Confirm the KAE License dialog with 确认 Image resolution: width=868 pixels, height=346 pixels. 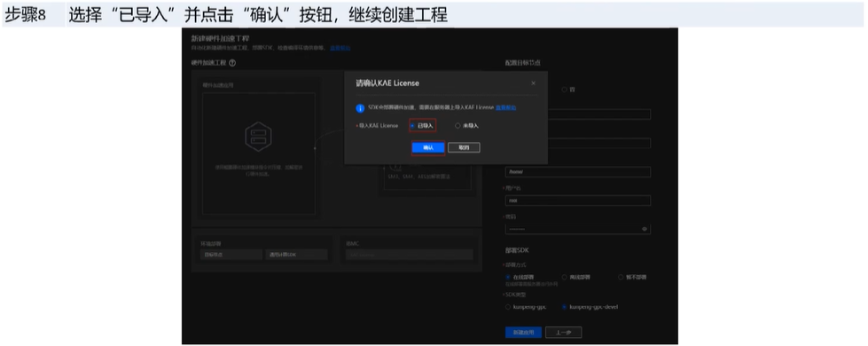(x=428, y=148)
